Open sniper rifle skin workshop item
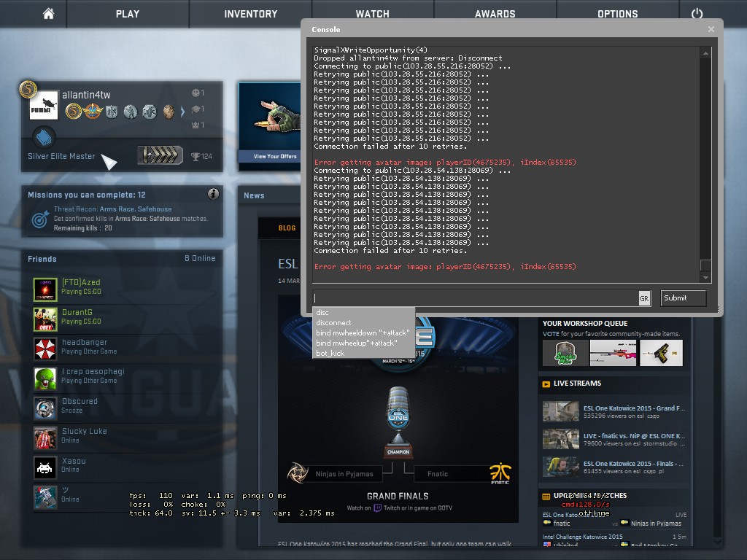Screen dimensions: 747x560 (613, 353)
